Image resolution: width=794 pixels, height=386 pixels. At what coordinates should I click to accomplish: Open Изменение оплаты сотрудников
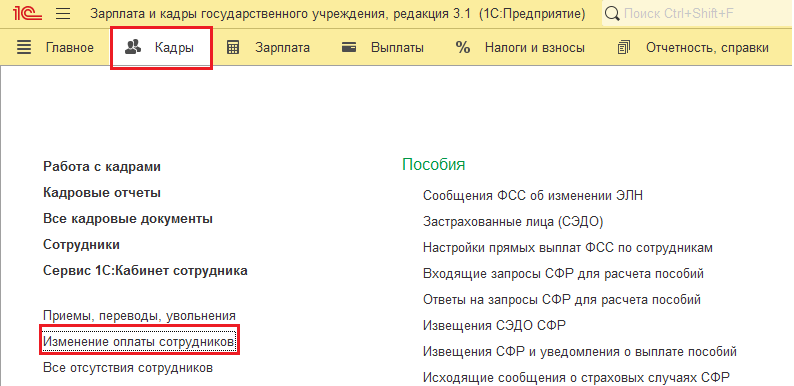coord(138,342)
